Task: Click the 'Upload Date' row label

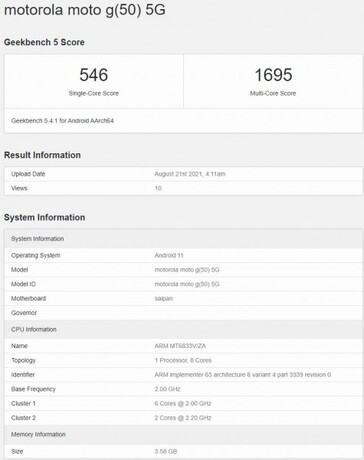Action: 28,174
